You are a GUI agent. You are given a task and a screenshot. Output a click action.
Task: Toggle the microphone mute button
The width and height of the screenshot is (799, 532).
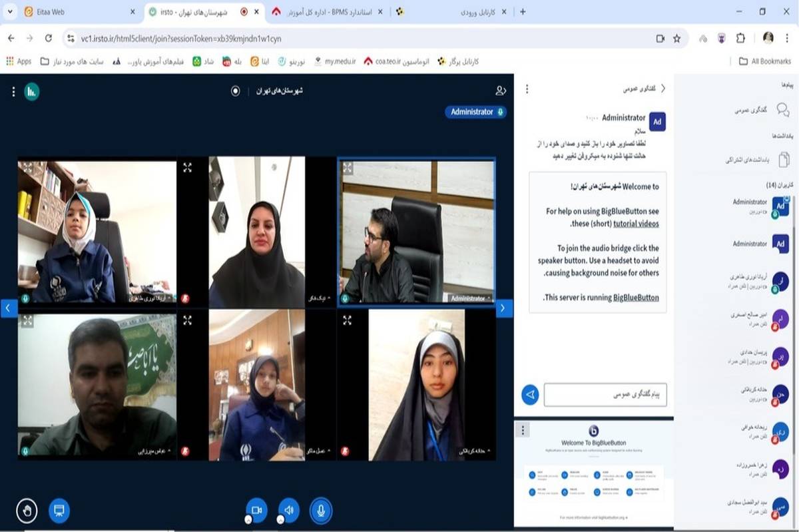[x=321, y=511]
